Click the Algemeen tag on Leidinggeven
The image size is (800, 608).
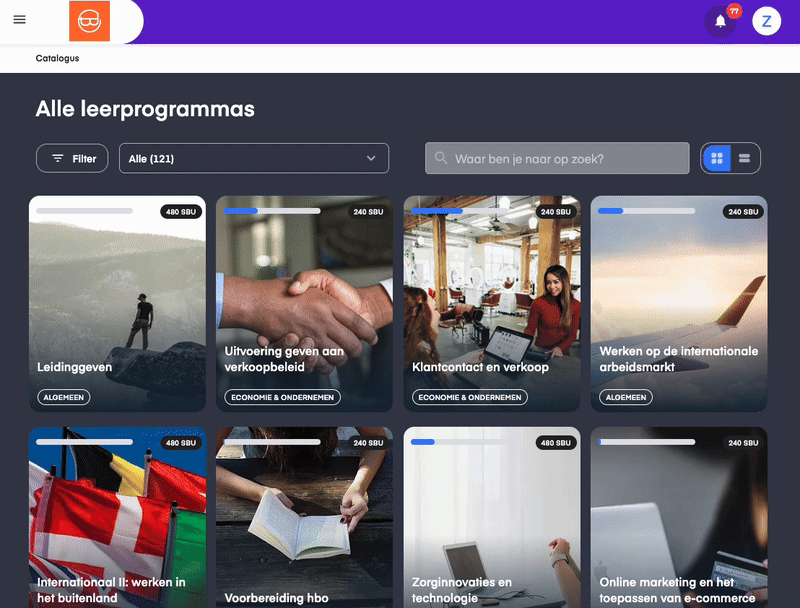[63, 397]
